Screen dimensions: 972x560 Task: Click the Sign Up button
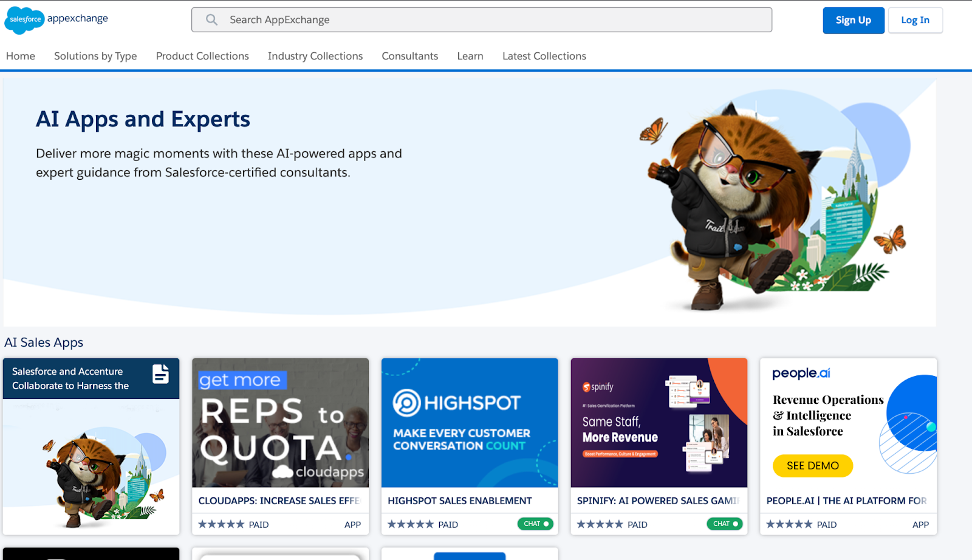point(853,19)
